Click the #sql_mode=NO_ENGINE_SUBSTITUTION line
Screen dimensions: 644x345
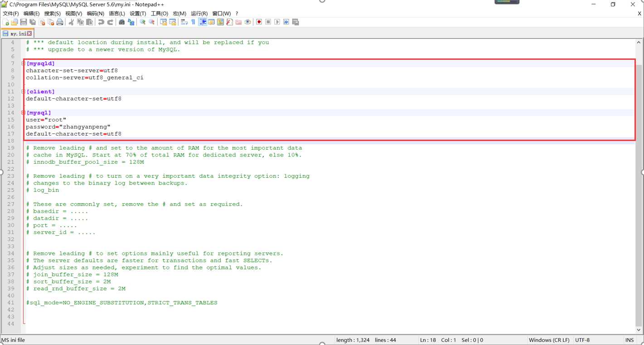click(x=121, y=302)
